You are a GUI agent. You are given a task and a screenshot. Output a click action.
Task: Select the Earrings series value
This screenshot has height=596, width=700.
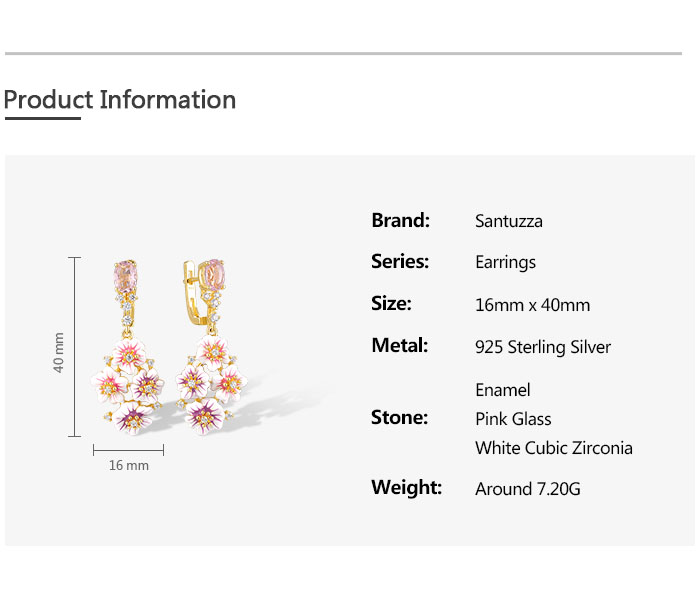[505, 263]
